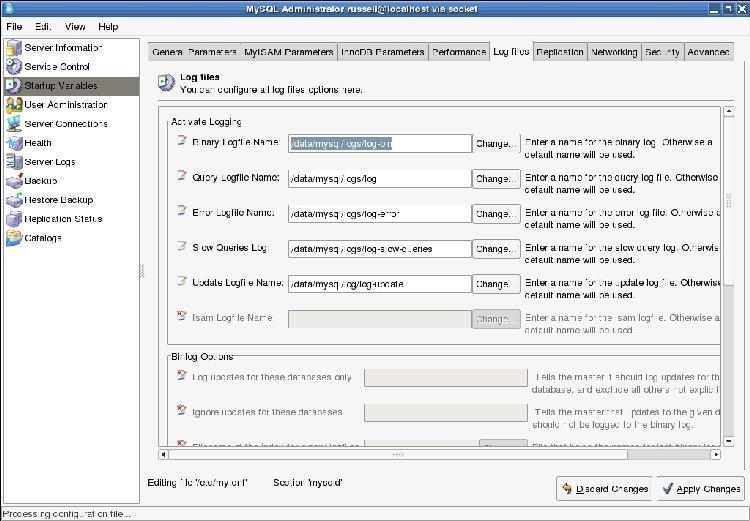Image resolution: width=750 pixels, height=521 pixels.
Task: Toggle the Slow Queries Log option icon
Action: coord(182,246)
